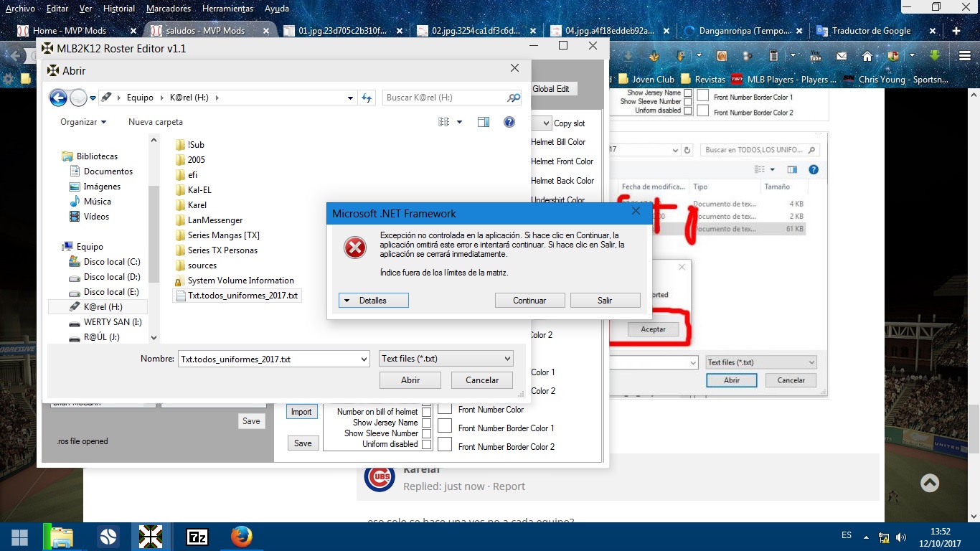980x551 pixels.
Task: Click Salir in the .NET error dialog
Action: [605, 301]
